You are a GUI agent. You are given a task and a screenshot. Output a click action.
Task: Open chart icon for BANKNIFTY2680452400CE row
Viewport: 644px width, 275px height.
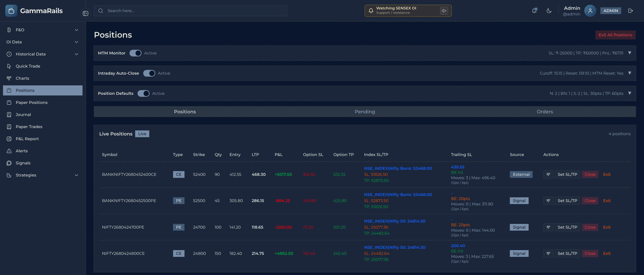tap(548, 175)
